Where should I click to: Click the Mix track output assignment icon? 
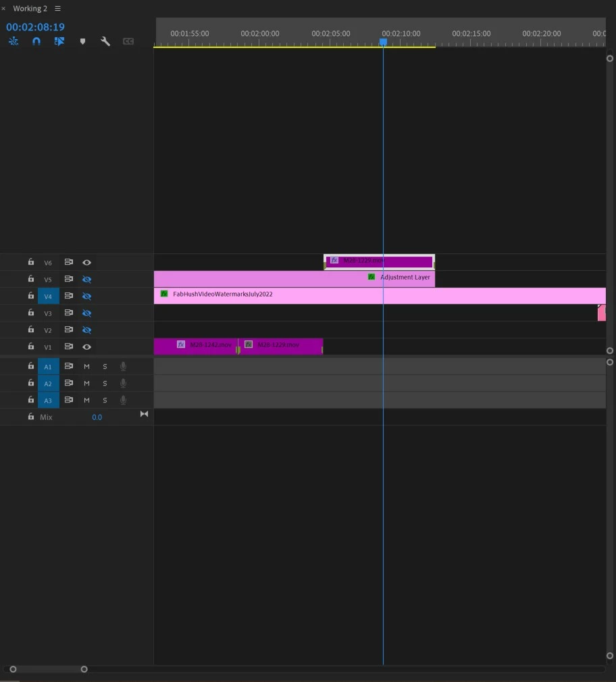pos(144,414)
